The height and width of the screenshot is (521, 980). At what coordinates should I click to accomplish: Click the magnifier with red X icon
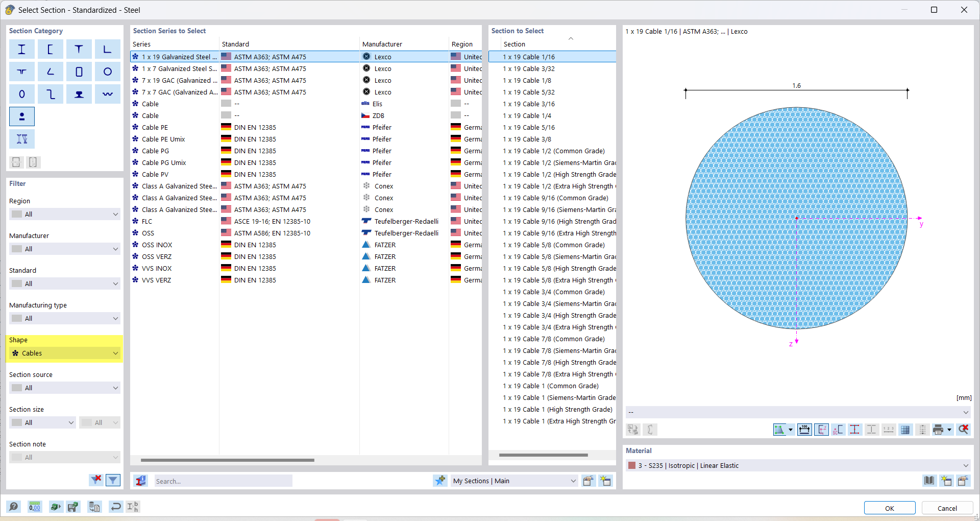tap(964, 430)
